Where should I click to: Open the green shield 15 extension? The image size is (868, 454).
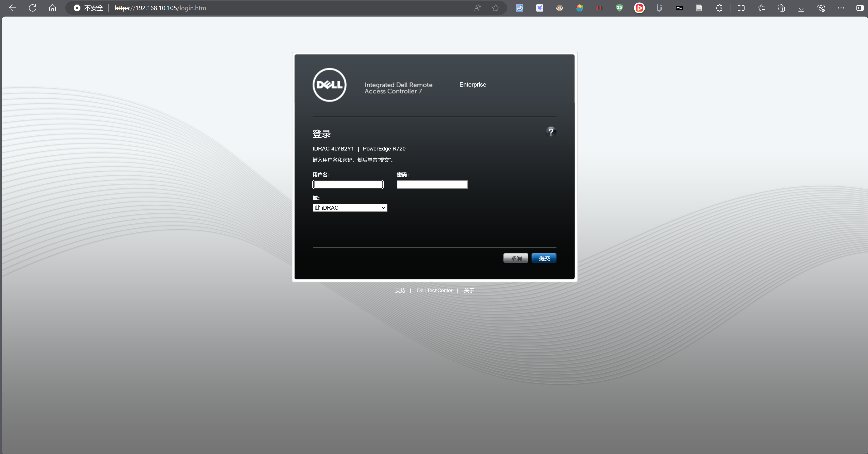pos(619,8)
